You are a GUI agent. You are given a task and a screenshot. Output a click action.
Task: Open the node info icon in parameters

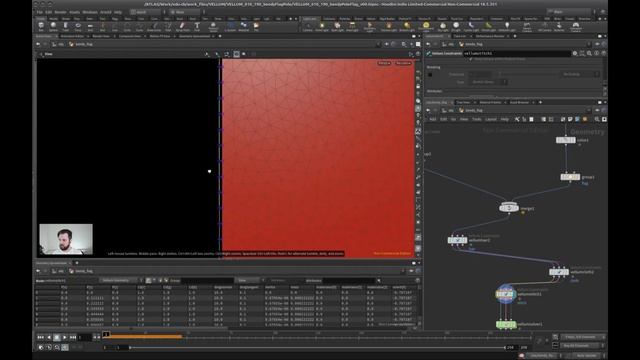[x=597, y=53]
